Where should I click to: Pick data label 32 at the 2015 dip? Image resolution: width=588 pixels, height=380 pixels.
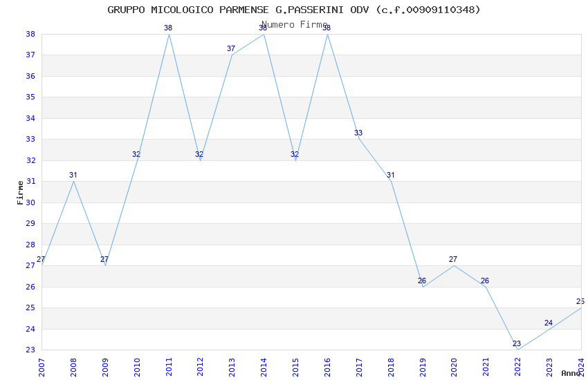click(295, 154)
